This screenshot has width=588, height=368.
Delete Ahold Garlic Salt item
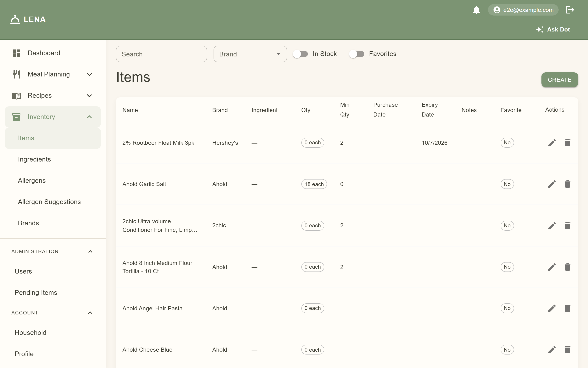(567, 184)
